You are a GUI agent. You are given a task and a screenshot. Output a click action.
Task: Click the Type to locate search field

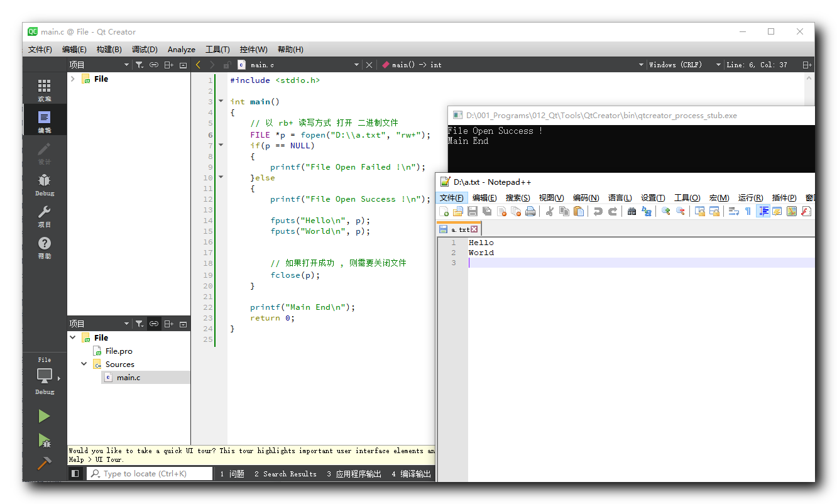tap(150, 474)
